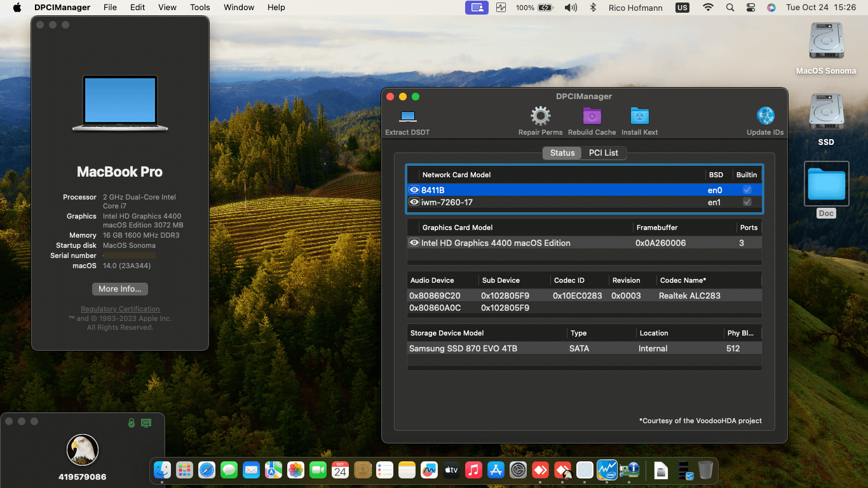The image size is (868, 488).
Task: Toggle the Builtin checkbox for en1
Action: click(747, 202)
